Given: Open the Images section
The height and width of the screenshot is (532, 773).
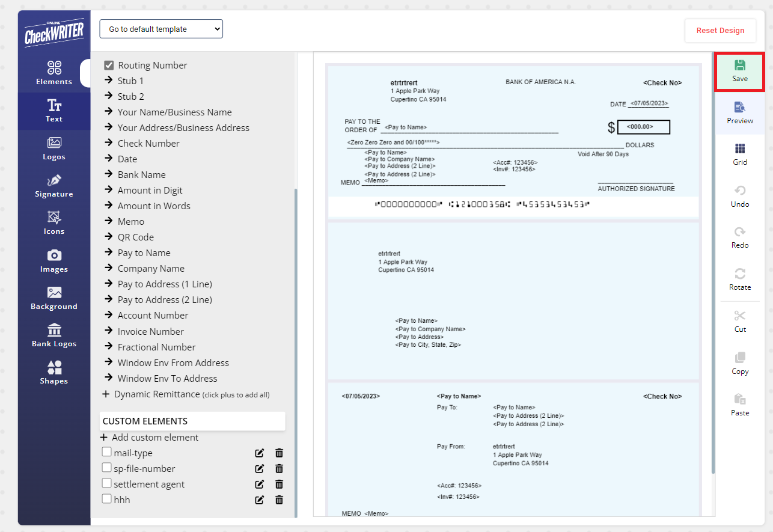Looking at the screenshot, I should pyautogui.click(x=54, y=261).
